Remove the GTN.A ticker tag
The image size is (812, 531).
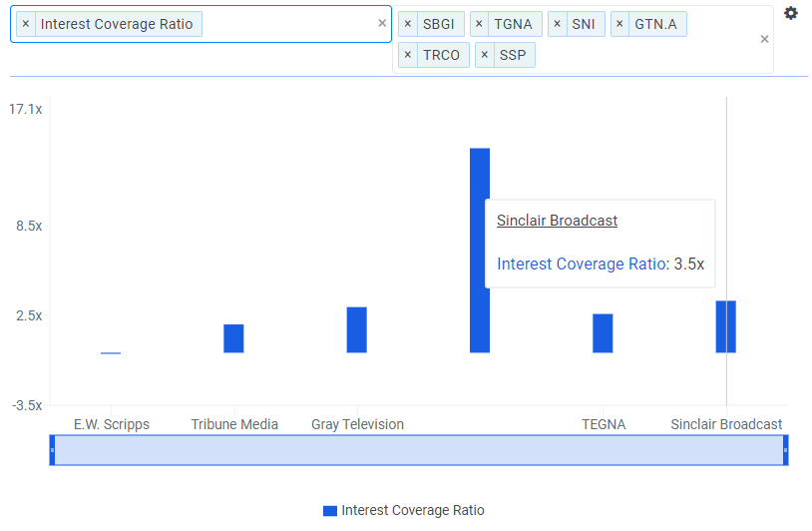coord(620,24)
